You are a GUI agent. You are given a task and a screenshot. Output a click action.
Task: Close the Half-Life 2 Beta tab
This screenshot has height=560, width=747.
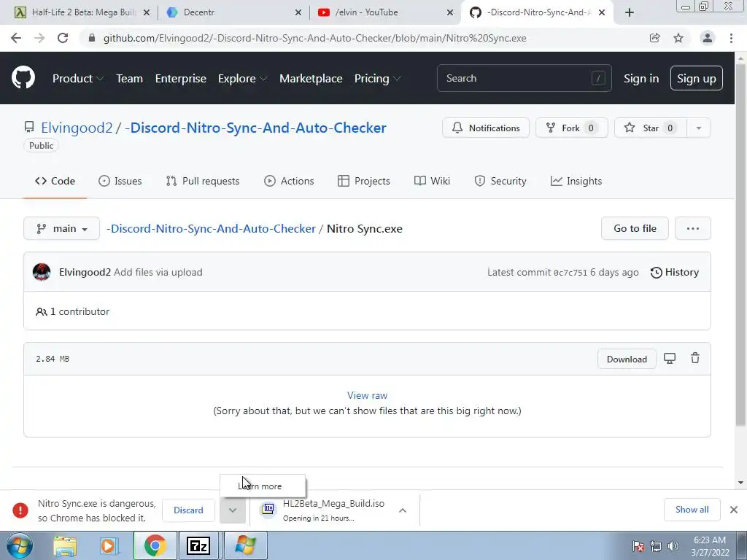(147, 12)
